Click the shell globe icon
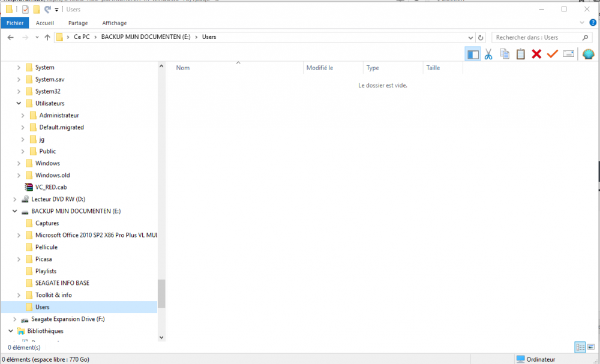 point(589,54)
